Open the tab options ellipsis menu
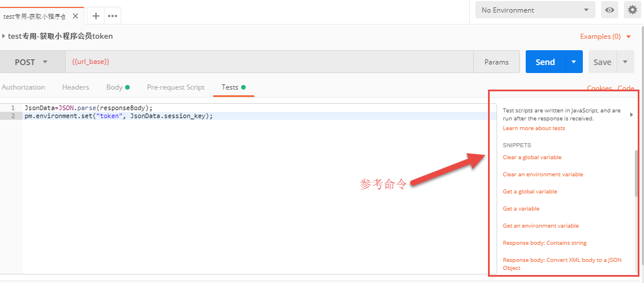The width and height of the screenshot is (644, 283). point(113,16)
